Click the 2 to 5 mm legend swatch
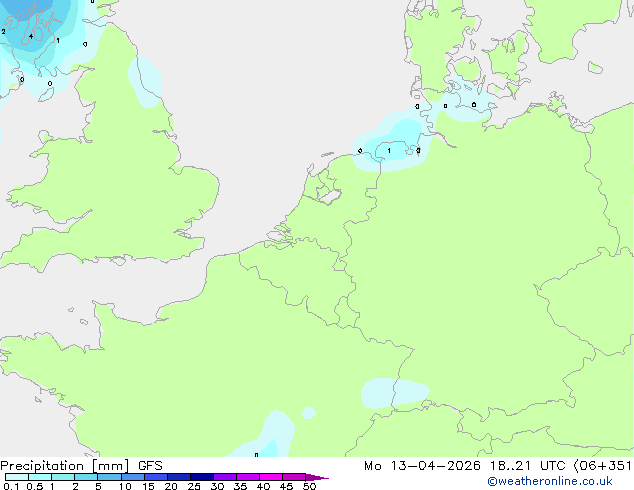 [x=86, y=477]
